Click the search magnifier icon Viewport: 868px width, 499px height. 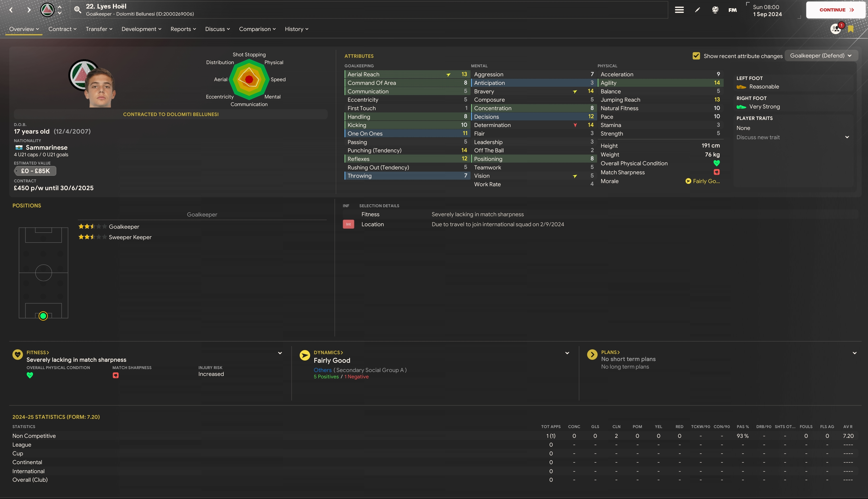78,10
